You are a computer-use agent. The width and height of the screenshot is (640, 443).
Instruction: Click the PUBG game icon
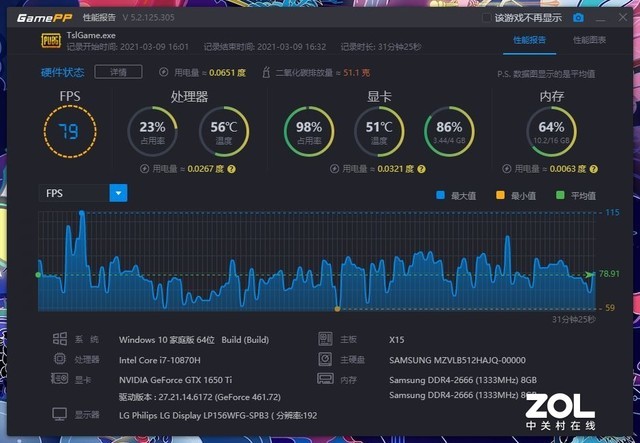coord(51,41)
